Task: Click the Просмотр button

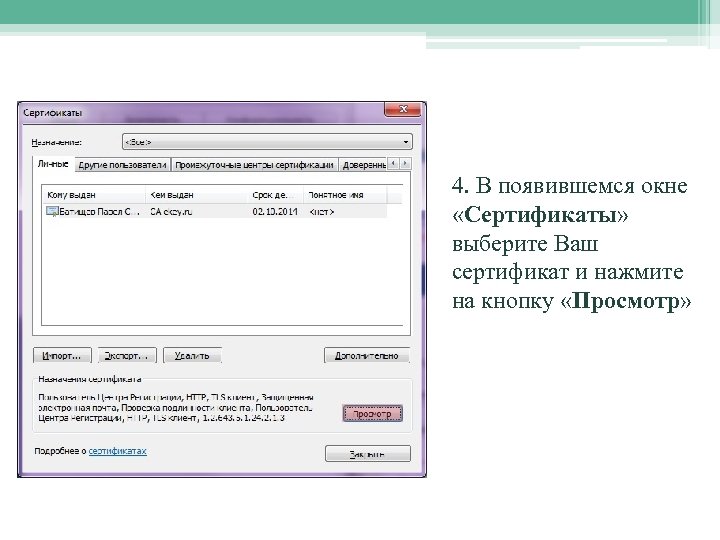Action: coord(372,414)
